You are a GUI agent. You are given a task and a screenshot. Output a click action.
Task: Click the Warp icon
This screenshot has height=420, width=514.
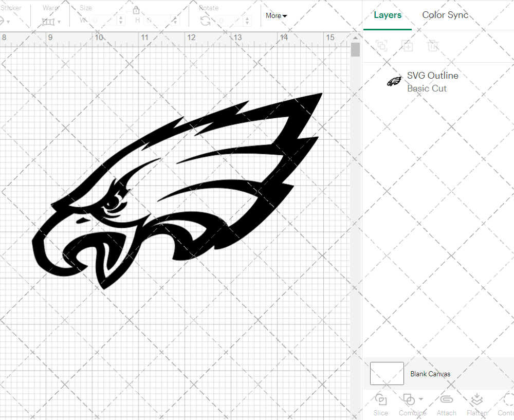pyautogui.click(x=49, y=21)
